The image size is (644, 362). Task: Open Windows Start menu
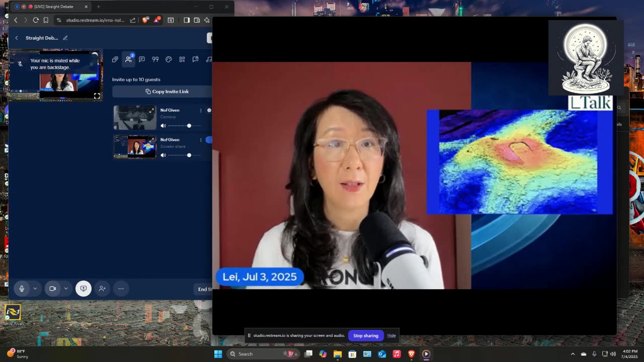pyautogui.click(x=218, y=354)
